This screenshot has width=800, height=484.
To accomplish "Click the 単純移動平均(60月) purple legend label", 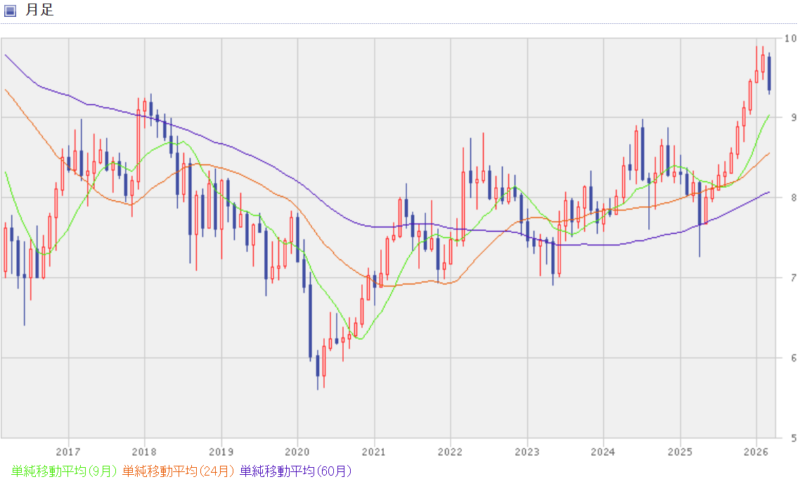I will (x=296, y=471).
